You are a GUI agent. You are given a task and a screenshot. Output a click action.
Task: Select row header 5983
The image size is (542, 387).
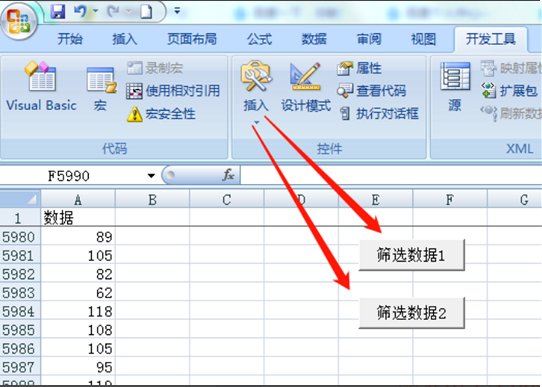pyautogui.click(x=20, y=293)
